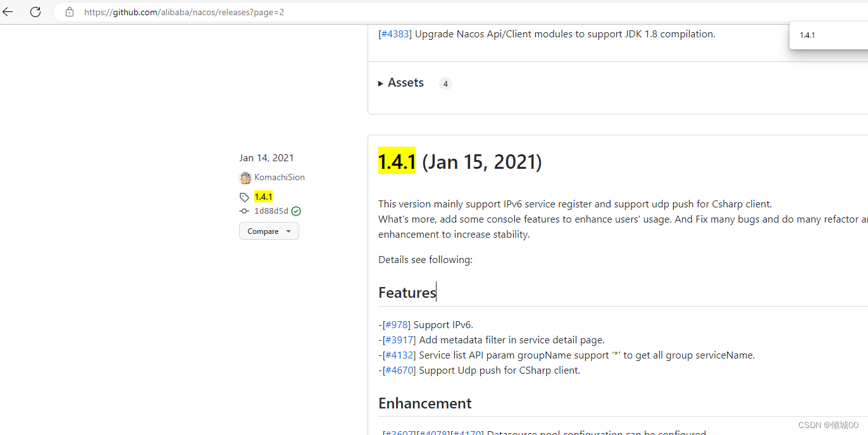This screenshot has width=868, height=435.
Task: Click 'Upgrade Nacos Api/Client modules' line
Action: tap(565, 34)
